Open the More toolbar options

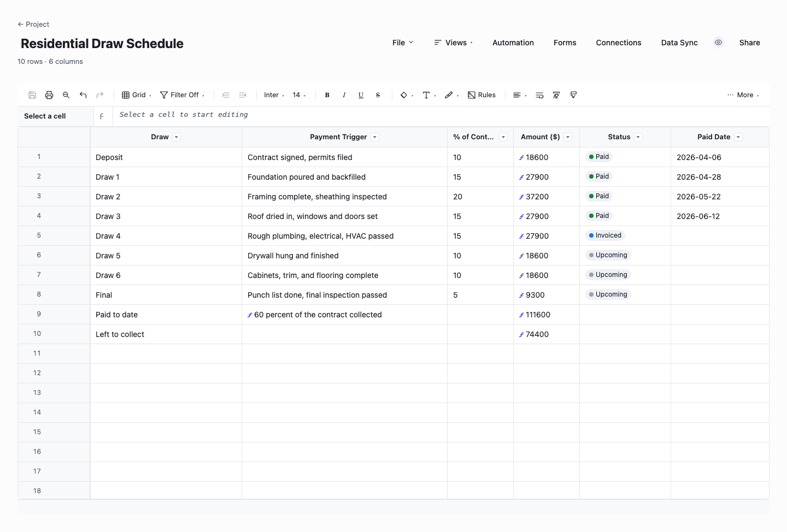(743, 95)
